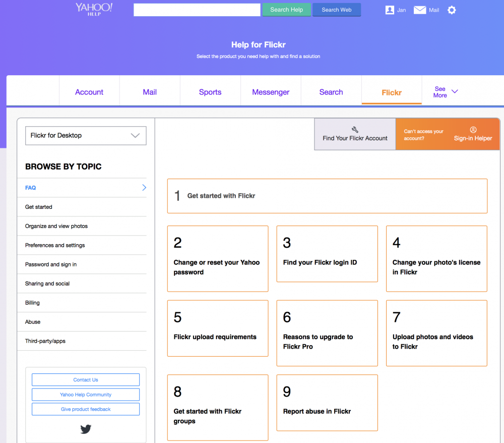This screenshot has width=504, height=443.
Task: Click Give product feedback button
Action: (86, 409)
